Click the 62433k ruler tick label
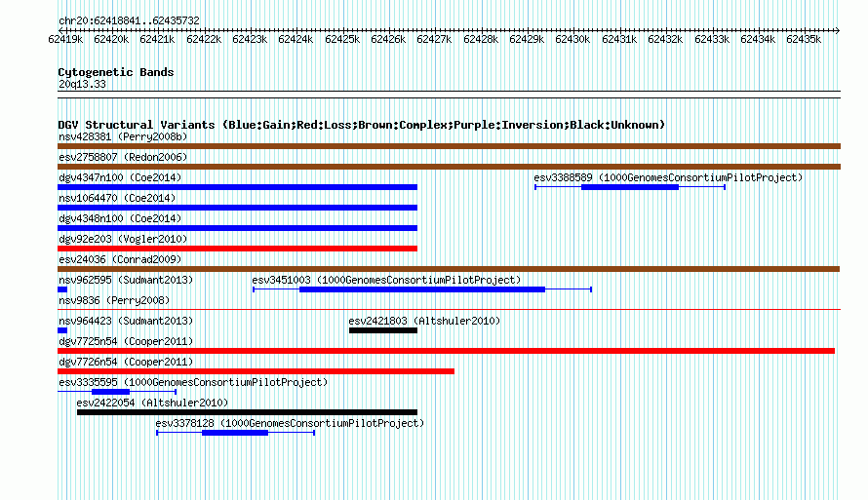This screenshot has height=500, width=868. pyautogui.click(x=712, y=39)
